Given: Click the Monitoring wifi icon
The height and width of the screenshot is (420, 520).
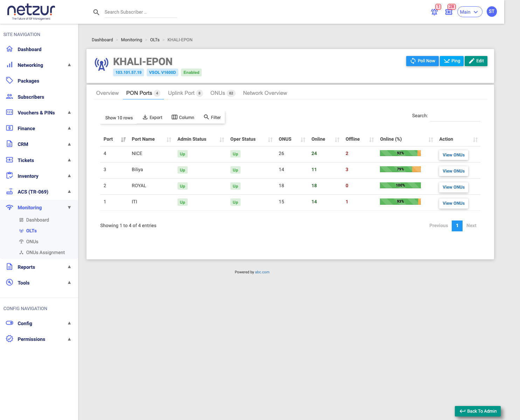Looking at the screenshot, I should (10, 207).
